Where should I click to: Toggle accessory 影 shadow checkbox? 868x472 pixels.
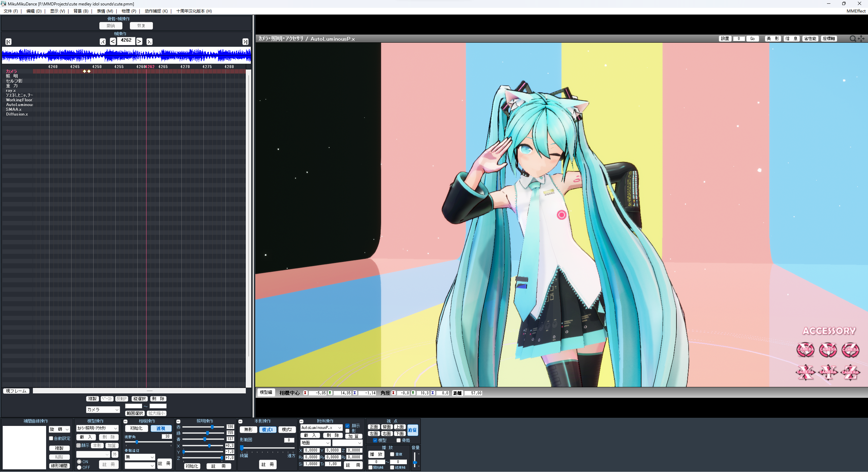[348, 431]
